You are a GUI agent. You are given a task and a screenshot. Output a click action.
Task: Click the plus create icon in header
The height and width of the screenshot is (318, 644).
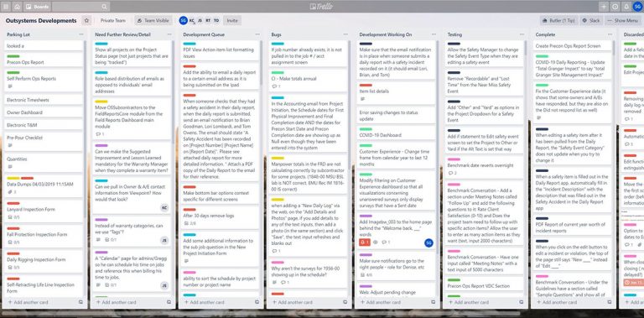pos(604,7)
